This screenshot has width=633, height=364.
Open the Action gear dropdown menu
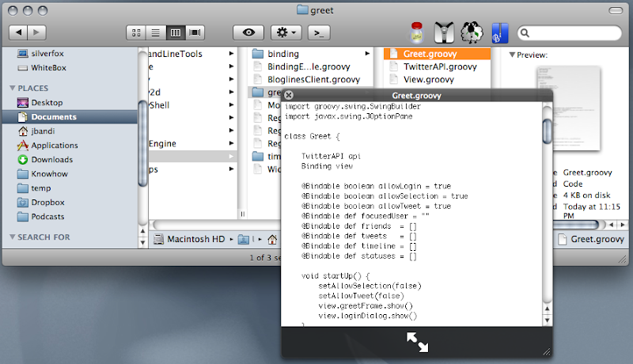(x=286, y=32)
